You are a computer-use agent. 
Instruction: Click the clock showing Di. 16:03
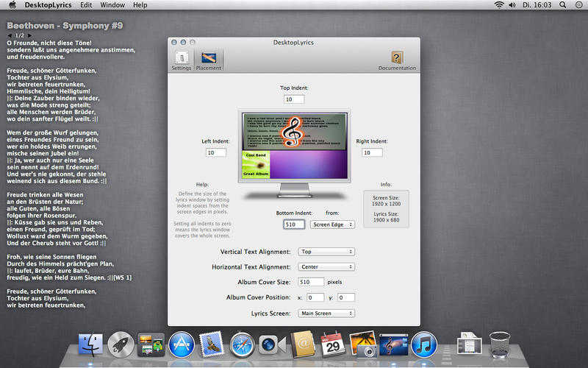point(537,5)
